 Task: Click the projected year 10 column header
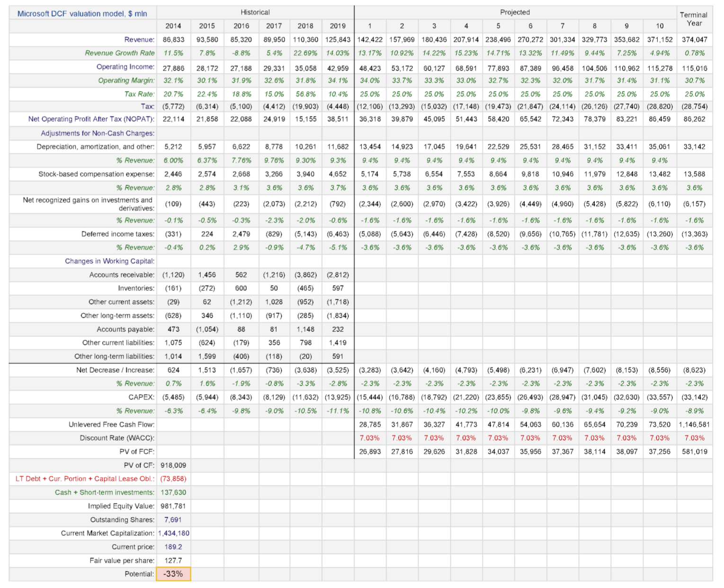660,26
